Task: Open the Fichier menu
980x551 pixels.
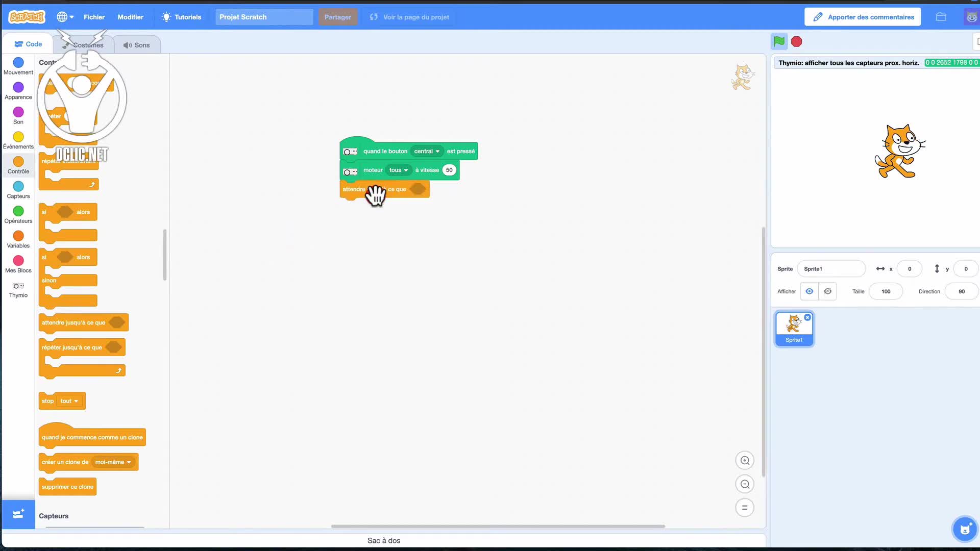Action: (x=94, y=17)
